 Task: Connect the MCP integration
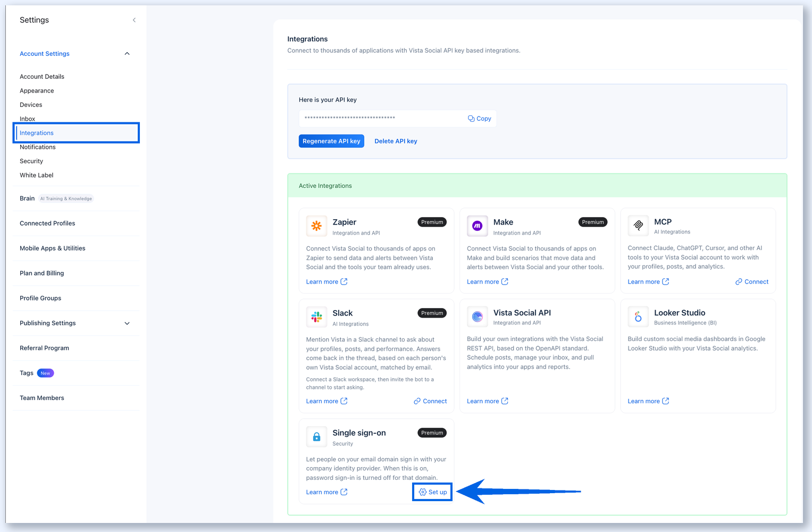[752, 282]
